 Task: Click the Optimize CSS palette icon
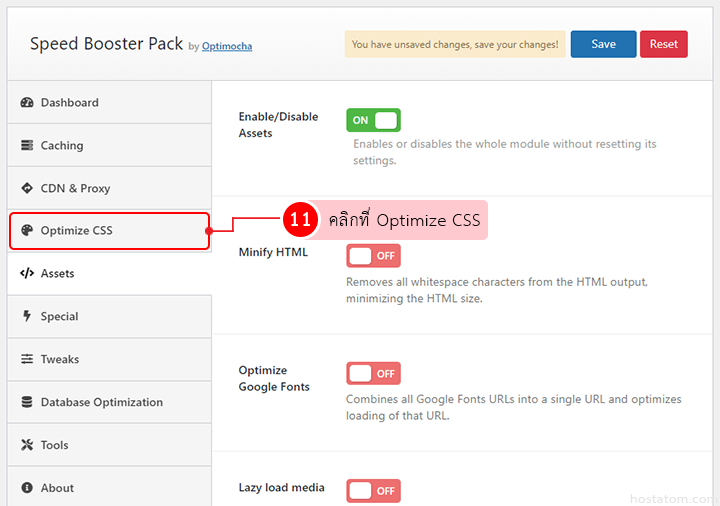pyautogui.click(x=27, y=231)
